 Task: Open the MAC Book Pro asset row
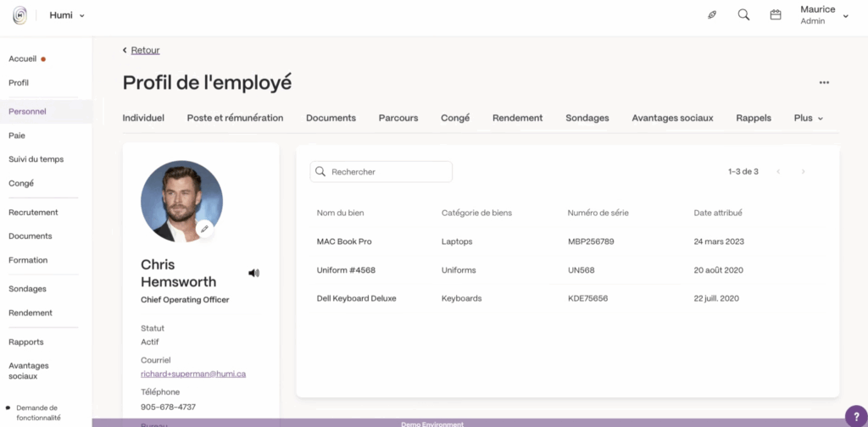[344, 241]
